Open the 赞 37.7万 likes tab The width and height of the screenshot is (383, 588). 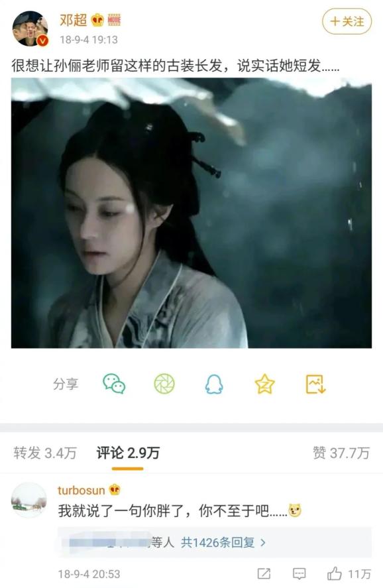[x=341, y=453]
